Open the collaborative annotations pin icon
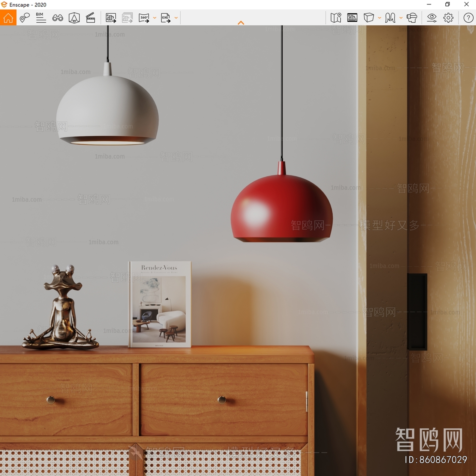 point(24,18)
